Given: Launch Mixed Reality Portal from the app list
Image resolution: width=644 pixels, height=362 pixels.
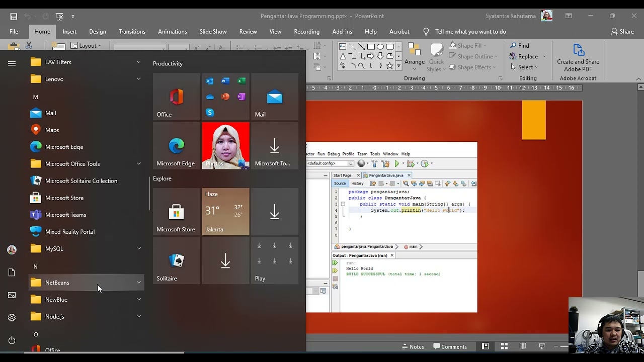Looking at the screenshot, I should 87,232.
